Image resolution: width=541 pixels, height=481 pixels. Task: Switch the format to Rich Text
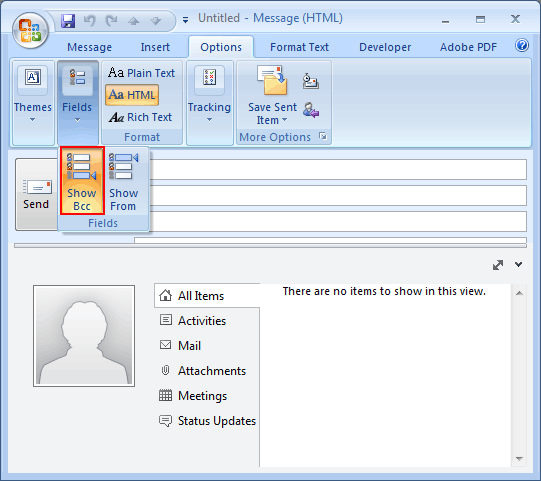pos(141,117)
